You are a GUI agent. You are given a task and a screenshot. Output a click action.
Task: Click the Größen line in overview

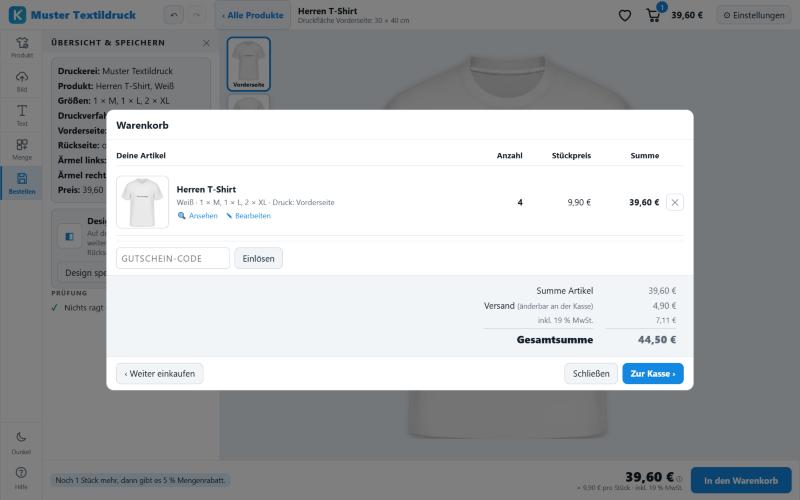[113, 101]
